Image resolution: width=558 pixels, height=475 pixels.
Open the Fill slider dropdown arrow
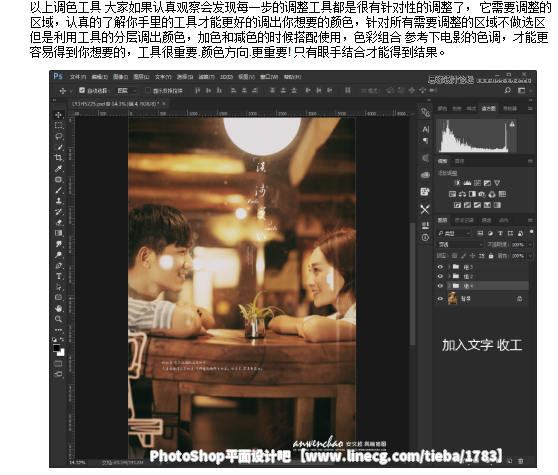coord(530,256)
